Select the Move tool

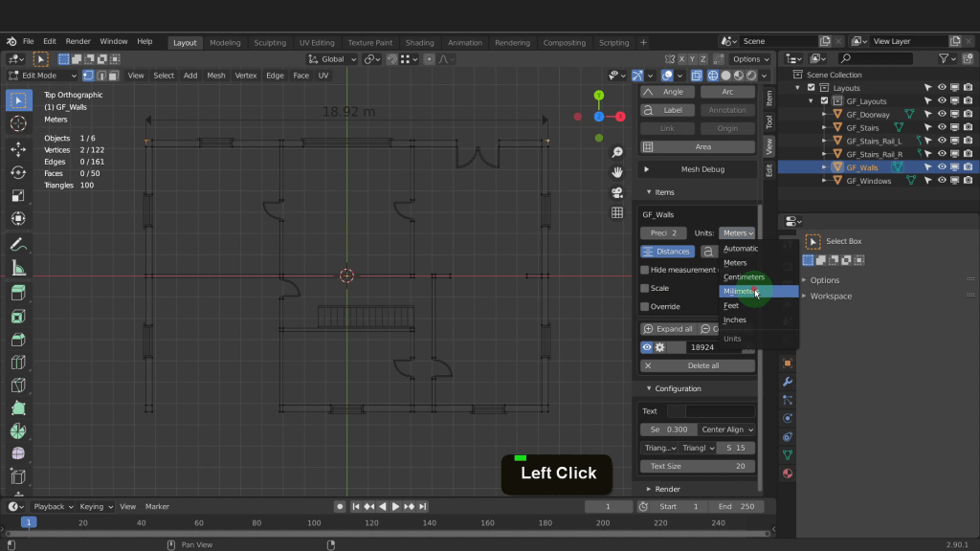[17, 149]
